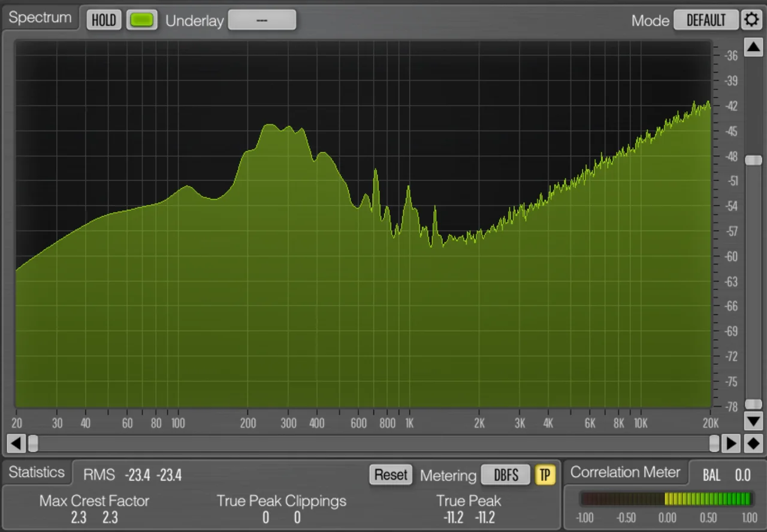Open the Mode DEFAULT dropdown
Viewport: 767px width, 532px height.
(x=706, y=20)
